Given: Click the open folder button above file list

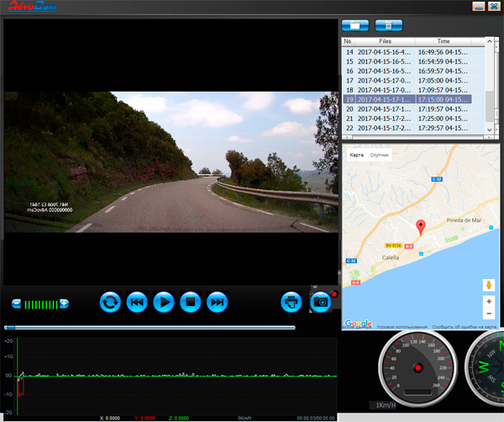Looking at the screenshot, I should pos(355,25).
